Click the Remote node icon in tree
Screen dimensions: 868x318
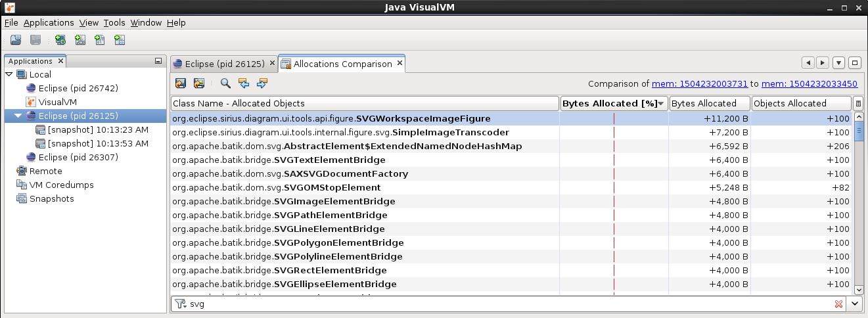22,171
